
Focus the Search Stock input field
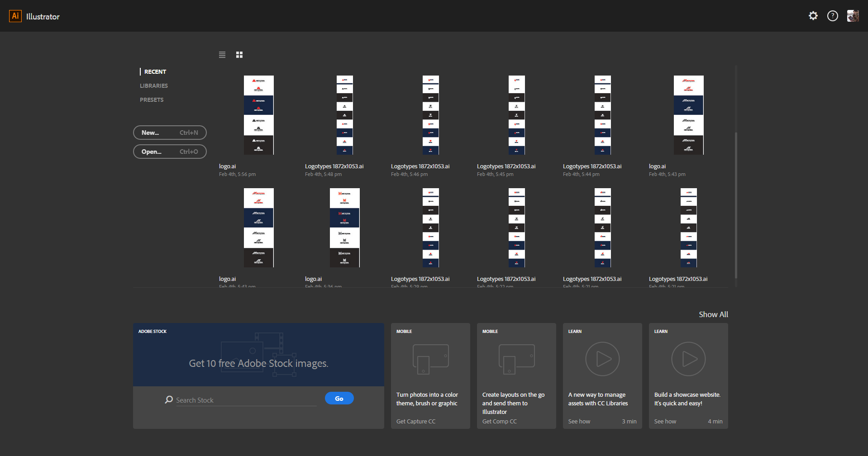click(x=246, y=400)
